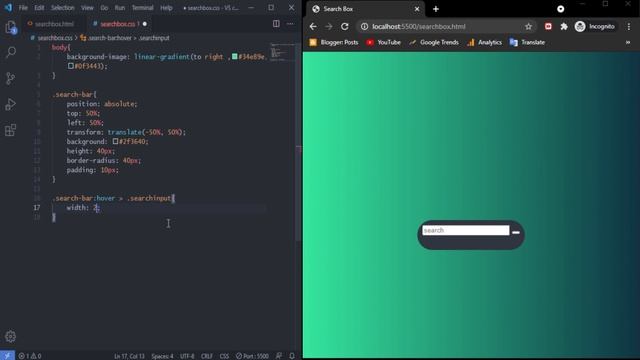Change indentation via Spaces: 4 status item

click(x=162, y=356)
